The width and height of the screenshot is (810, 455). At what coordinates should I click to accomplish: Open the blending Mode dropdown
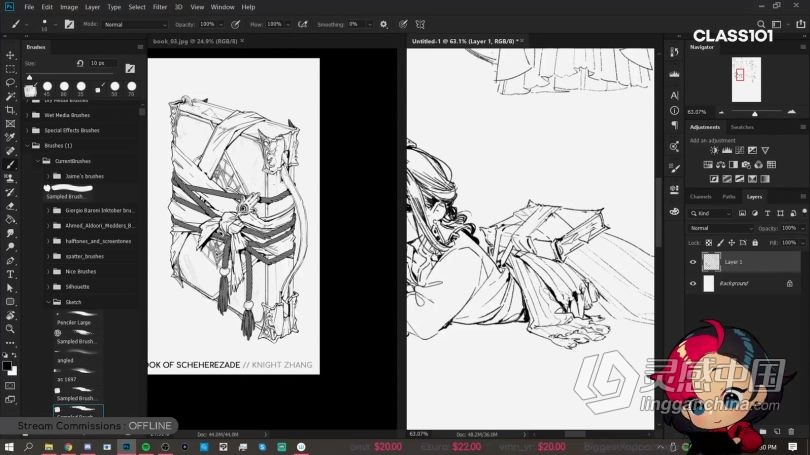click(135, 24)
